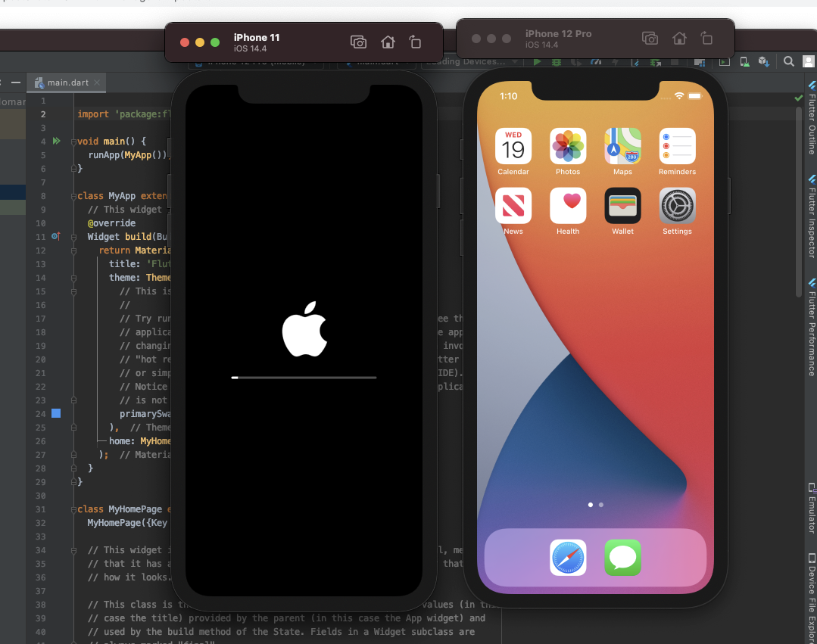This screenshot has height=644, width=817.
Task: Click override gutter icon on line 11
Action: 56,236
